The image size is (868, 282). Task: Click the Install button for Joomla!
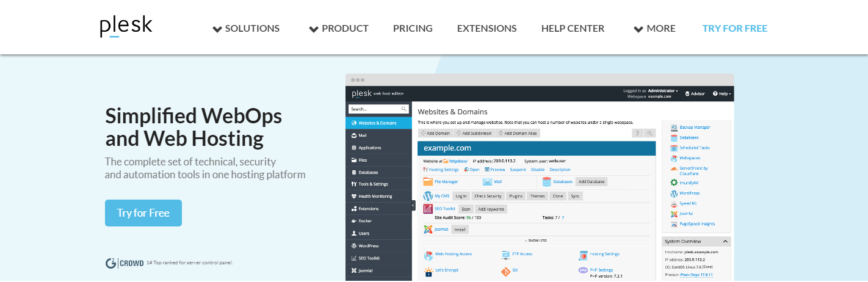(460, 230)
